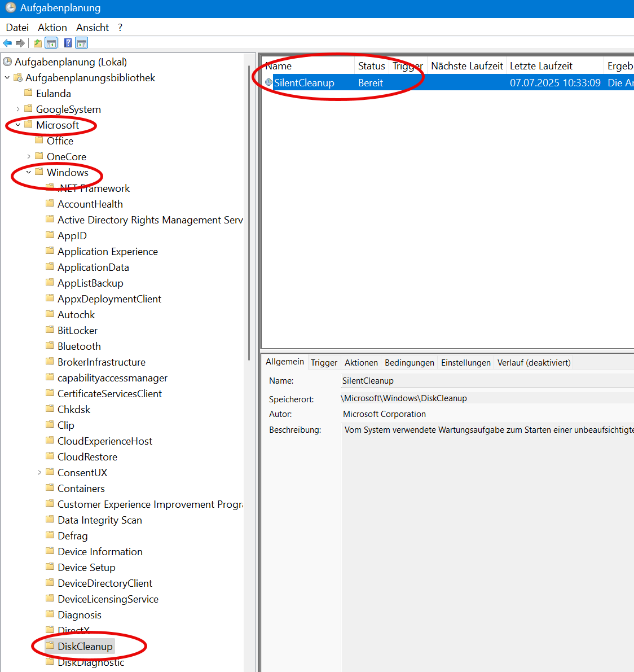Expand the OneCore tree node

[x=29, y=156]
